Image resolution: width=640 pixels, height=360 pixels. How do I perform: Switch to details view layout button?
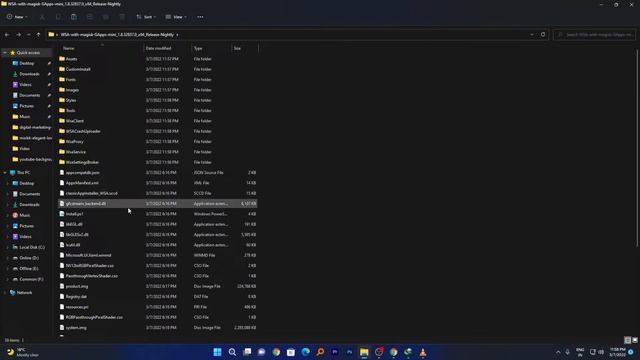coord(628,340)
